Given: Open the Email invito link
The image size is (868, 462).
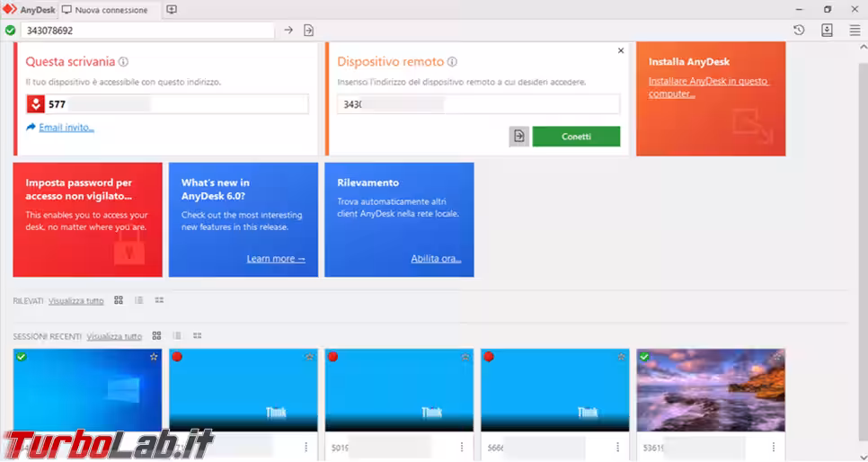Looking at the screenshot, I should 66,128.
